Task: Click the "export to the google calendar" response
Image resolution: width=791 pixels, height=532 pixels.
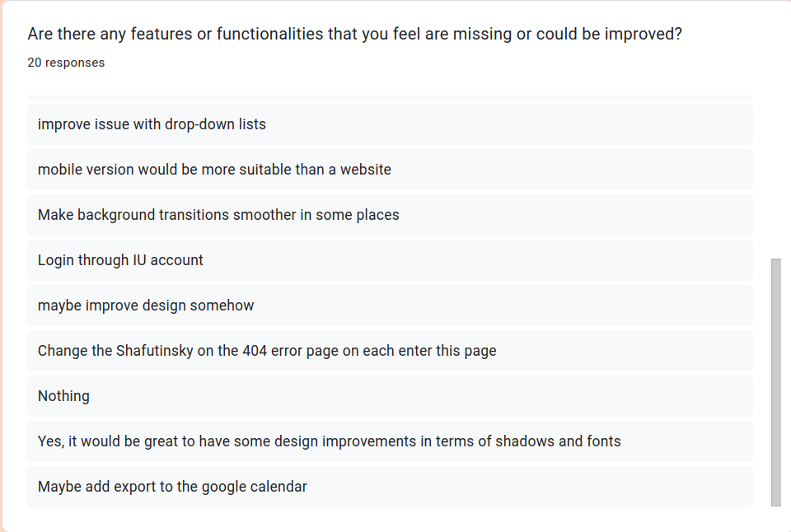Action: click(172, 487)
